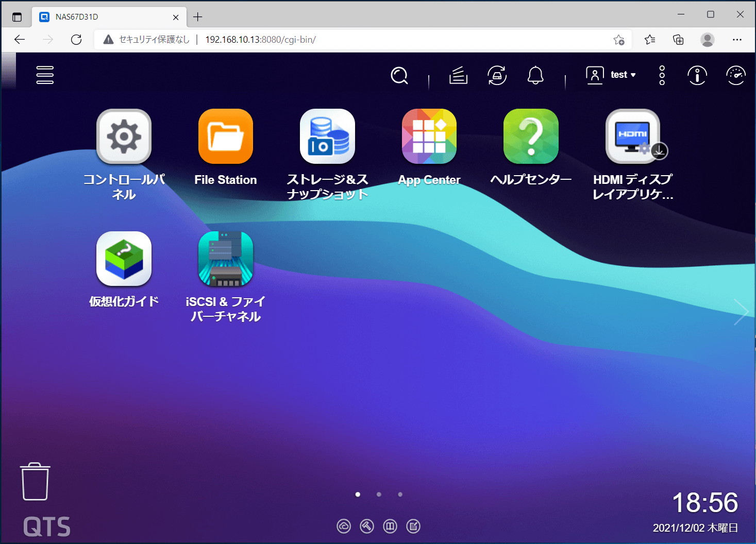Screen dimensions: 756x544
Task: Open browser Settings and more menu
Action: (737, 40)
